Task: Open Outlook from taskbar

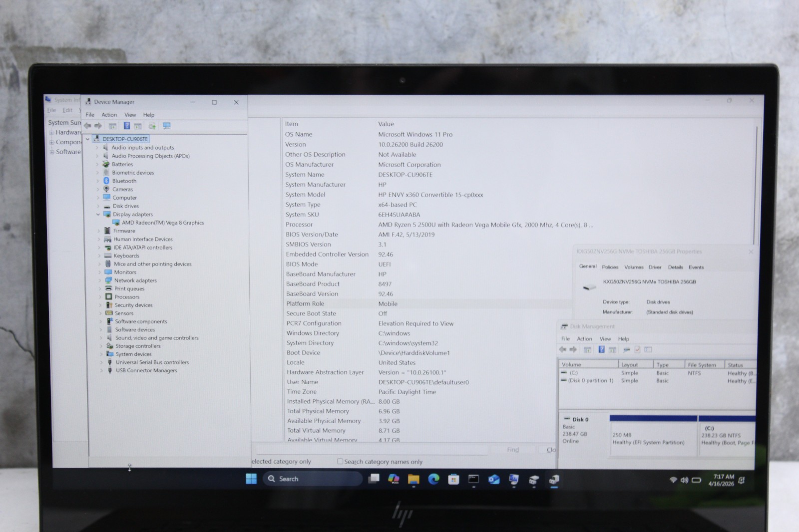Action: pos(494,480)
